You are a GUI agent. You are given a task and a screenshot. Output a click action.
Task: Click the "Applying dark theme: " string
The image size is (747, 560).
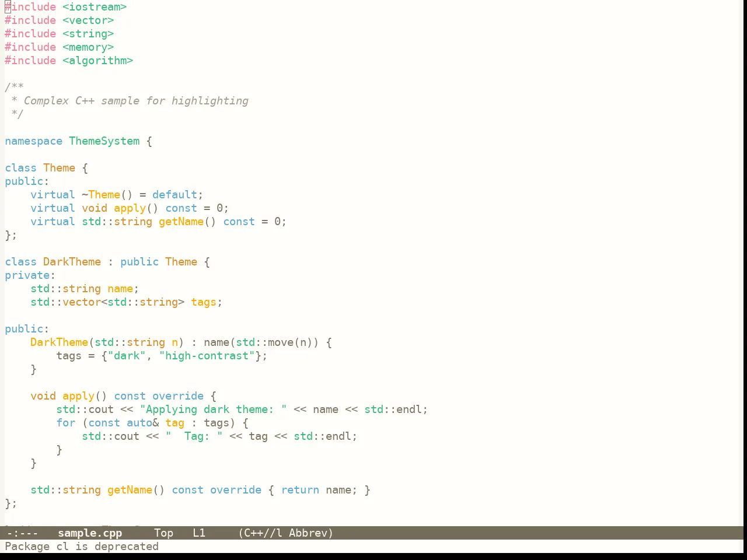pos(213,409)
